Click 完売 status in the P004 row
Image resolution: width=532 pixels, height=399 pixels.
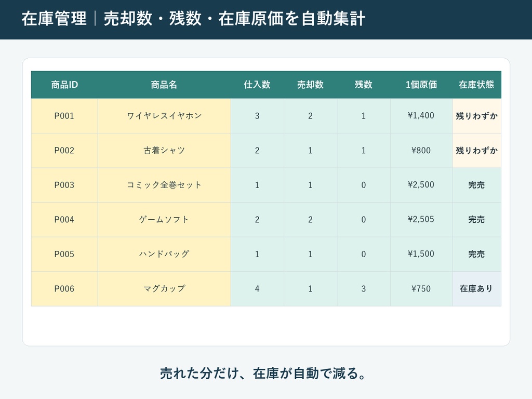477,220
